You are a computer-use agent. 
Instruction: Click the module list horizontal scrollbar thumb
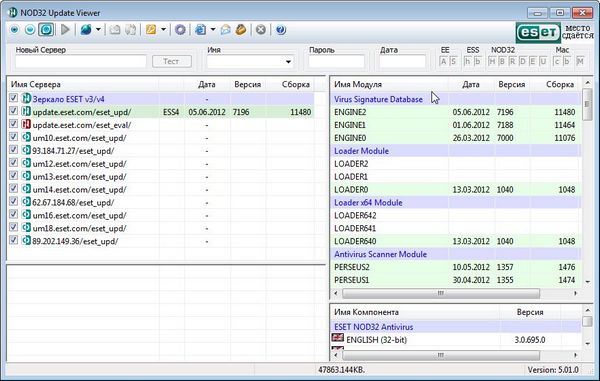click(441, 293)
